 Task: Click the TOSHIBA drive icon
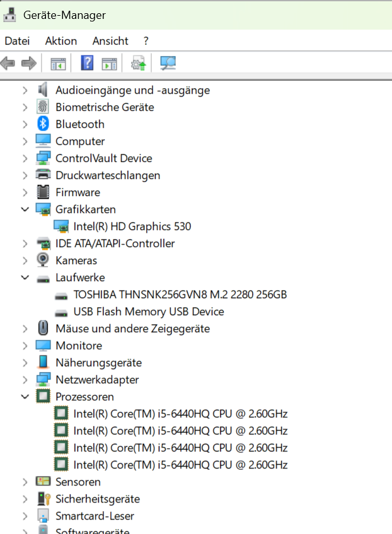(61, 296)
